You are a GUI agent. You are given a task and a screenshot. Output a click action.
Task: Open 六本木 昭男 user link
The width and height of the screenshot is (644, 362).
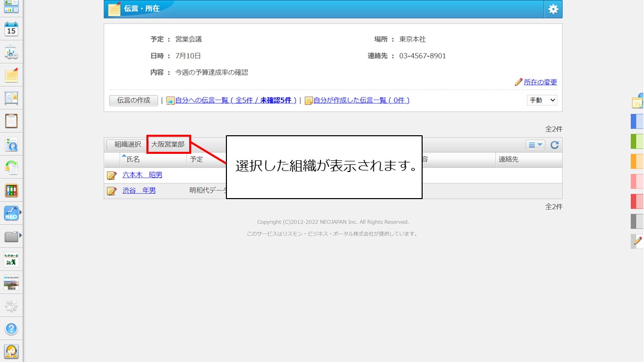(142, 175)
